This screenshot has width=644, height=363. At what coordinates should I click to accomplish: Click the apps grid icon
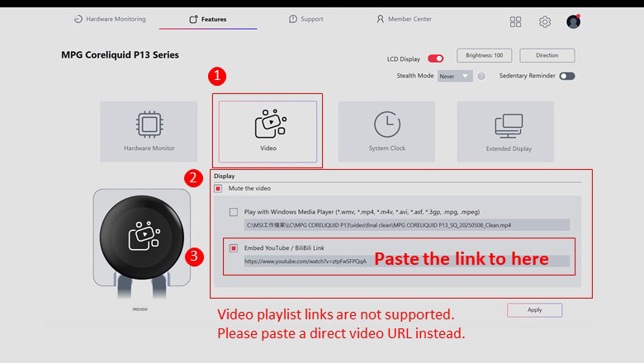515,21
